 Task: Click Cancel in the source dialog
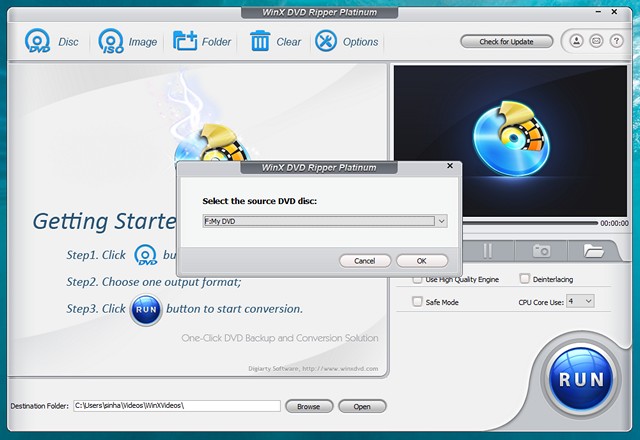click(365, 260)
